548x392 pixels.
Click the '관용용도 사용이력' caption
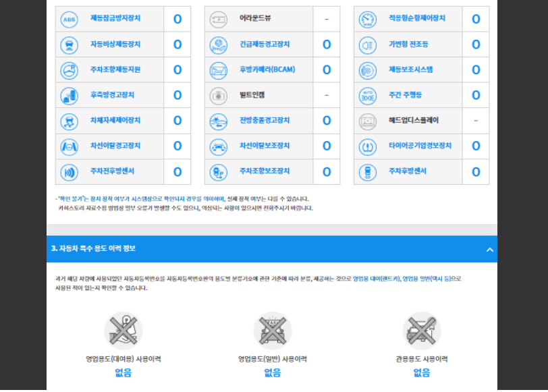(422, 359)
